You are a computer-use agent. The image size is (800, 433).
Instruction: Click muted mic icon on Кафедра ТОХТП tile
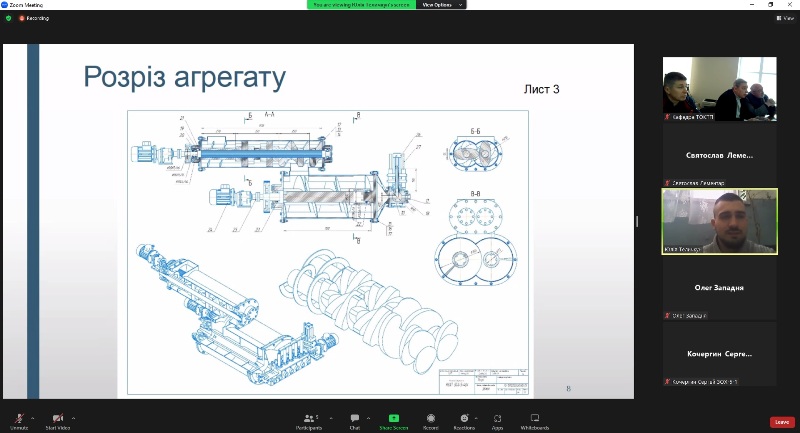(667, 117)
